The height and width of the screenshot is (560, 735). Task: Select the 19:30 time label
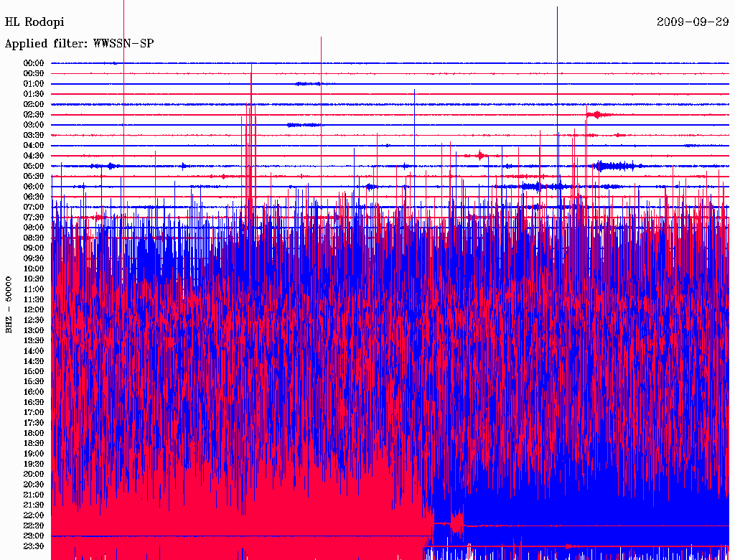click(x=34, y=464)
